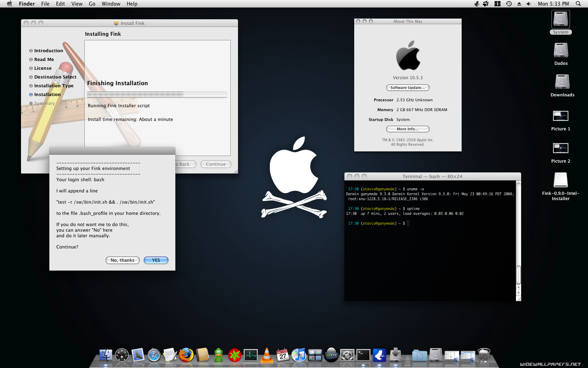588x368 pixels.
Task: Open the File menu
Action: [x=45, y=4]
